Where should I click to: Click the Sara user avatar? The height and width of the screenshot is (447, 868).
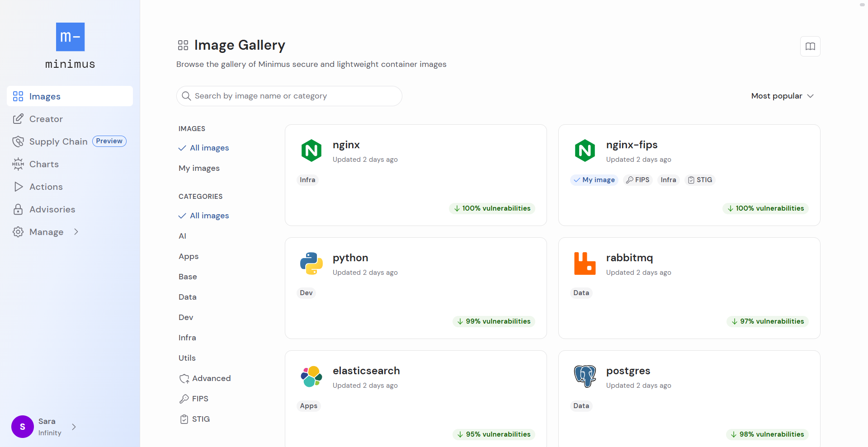[x=23, y=427]
